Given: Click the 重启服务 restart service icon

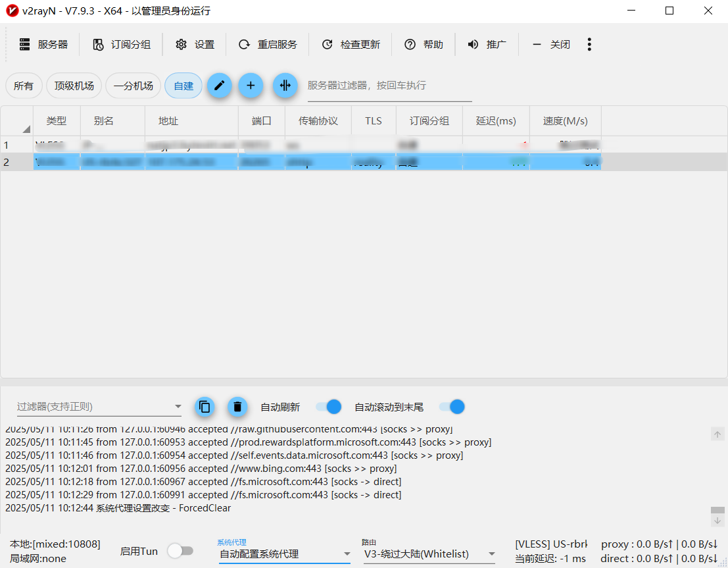Looking at the screenshot, I should 244,44.
